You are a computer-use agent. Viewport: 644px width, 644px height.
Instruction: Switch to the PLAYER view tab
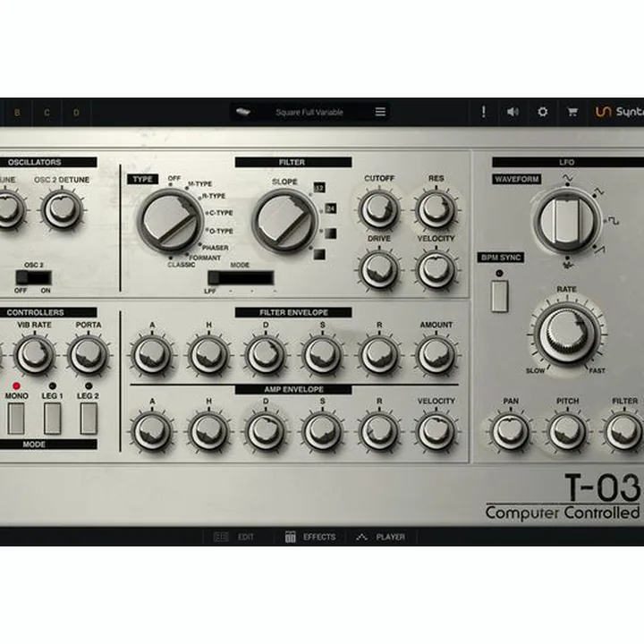click(381, 537)
